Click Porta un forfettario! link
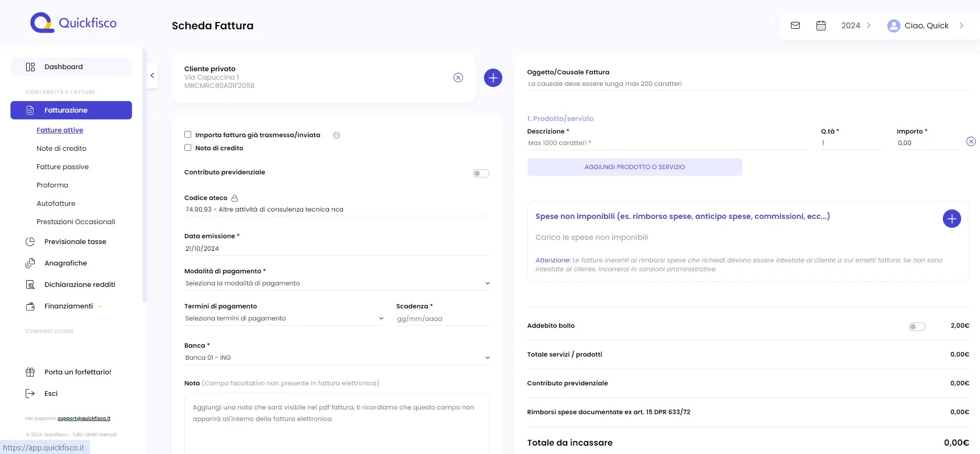 point(78,372)
